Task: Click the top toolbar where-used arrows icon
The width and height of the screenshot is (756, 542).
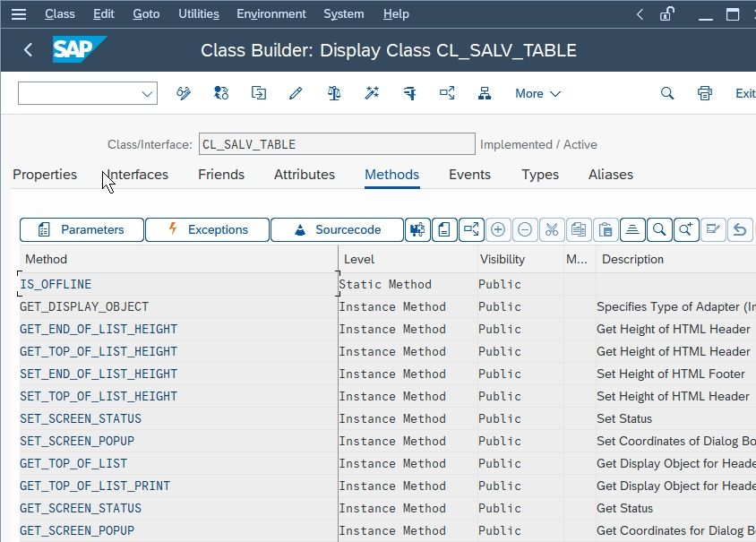Action: 447,93
